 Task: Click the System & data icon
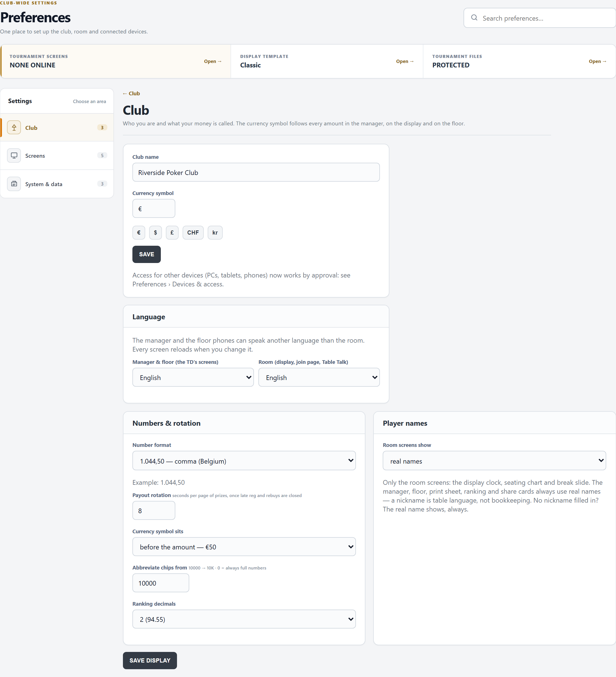14,184
